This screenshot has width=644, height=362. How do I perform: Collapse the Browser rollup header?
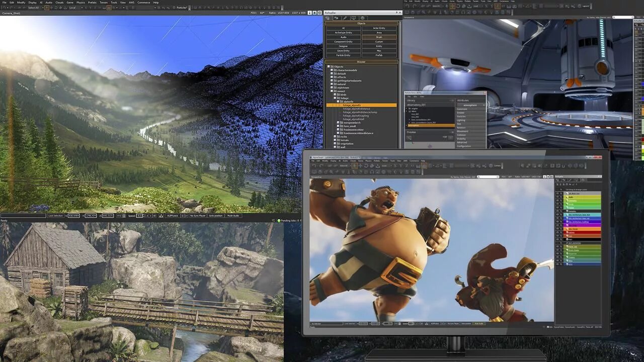point(361,62)
